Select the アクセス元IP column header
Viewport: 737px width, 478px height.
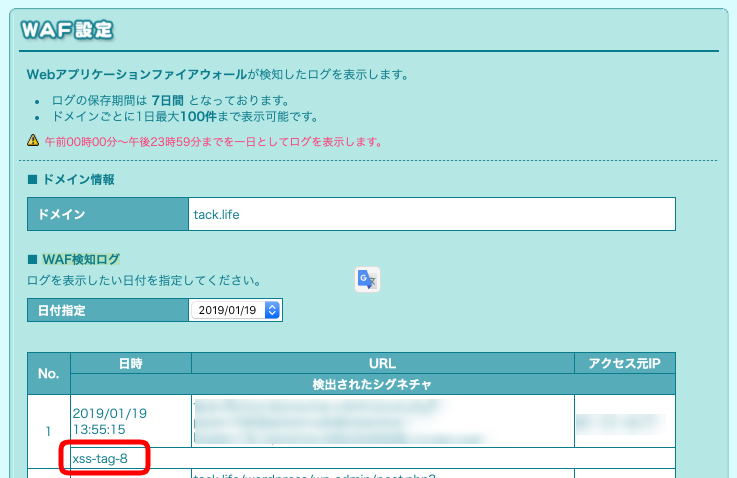625,362
